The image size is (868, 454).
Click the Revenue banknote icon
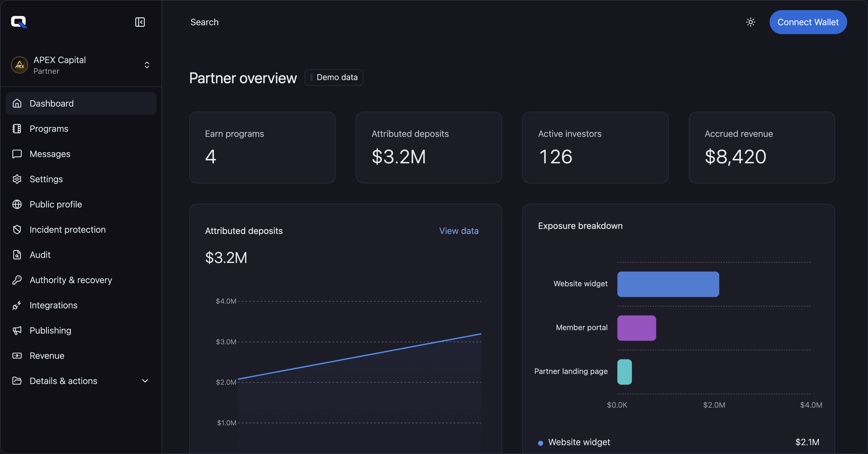17,356
